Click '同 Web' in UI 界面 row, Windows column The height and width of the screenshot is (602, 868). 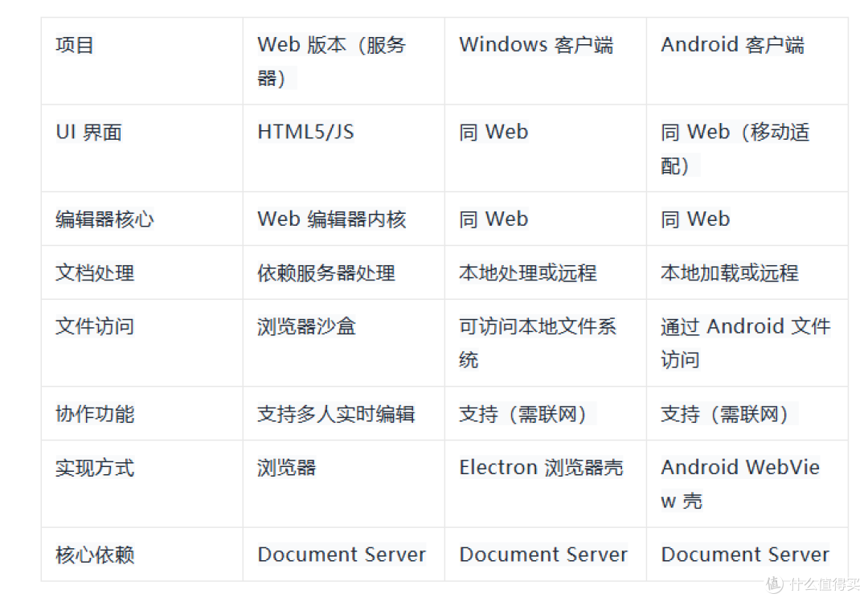[493, 132]
